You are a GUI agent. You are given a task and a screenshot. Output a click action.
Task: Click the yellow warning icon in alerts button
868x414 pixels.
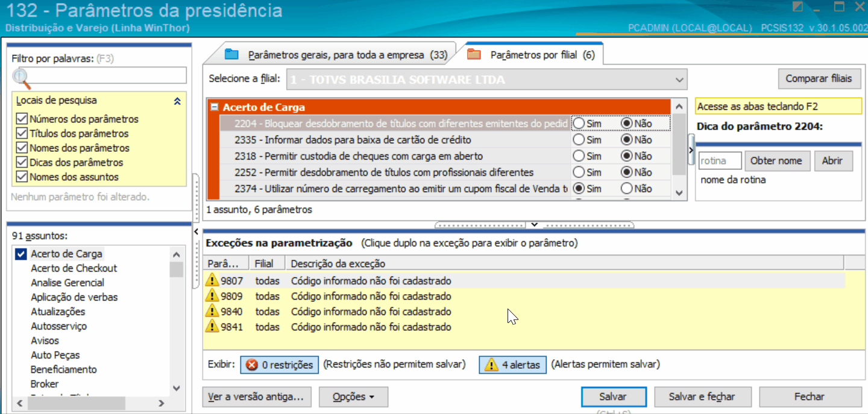point(491,365)
